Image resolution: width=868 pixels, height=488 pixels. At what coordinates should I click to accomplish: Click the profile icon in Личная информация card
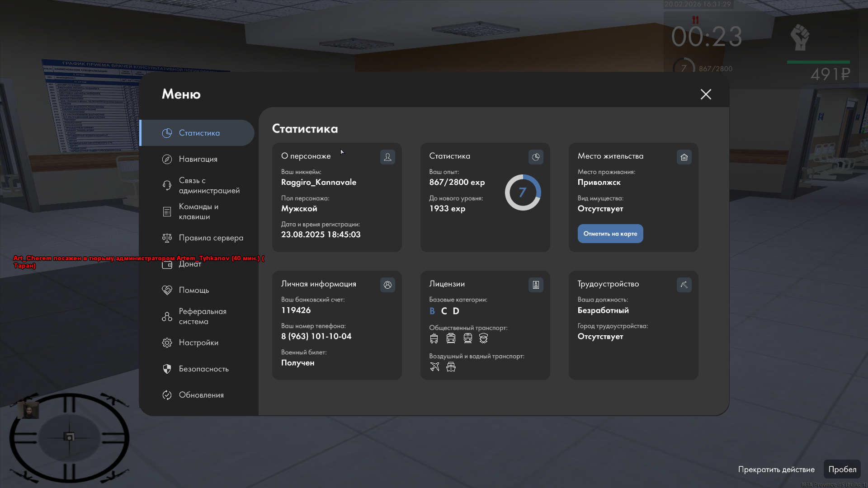coord(387,285)
